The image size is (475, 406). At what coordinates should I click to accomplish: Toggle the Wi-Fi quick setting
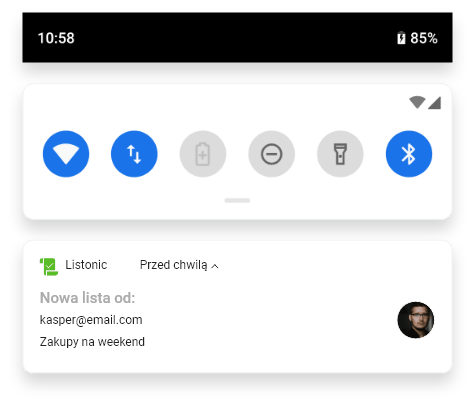[x=66, y=154]
